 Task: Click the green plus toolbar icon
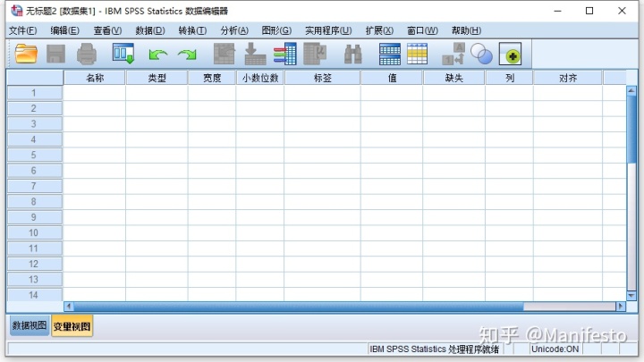511,54
